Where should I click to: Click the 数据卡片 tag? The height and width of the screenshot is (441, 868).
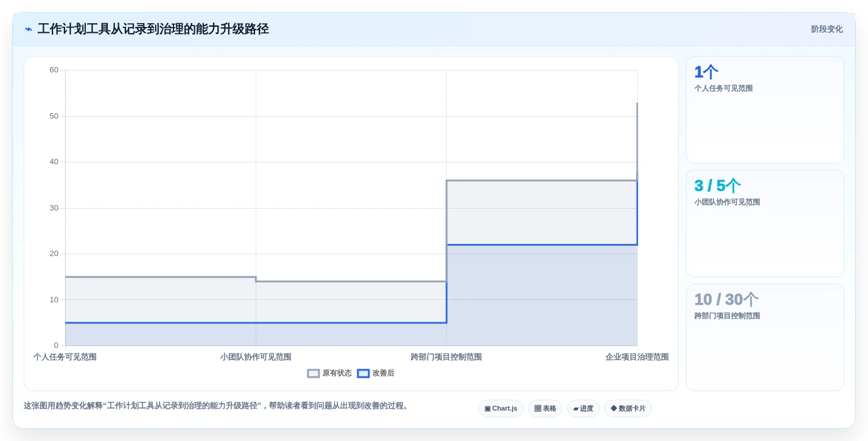628,409
